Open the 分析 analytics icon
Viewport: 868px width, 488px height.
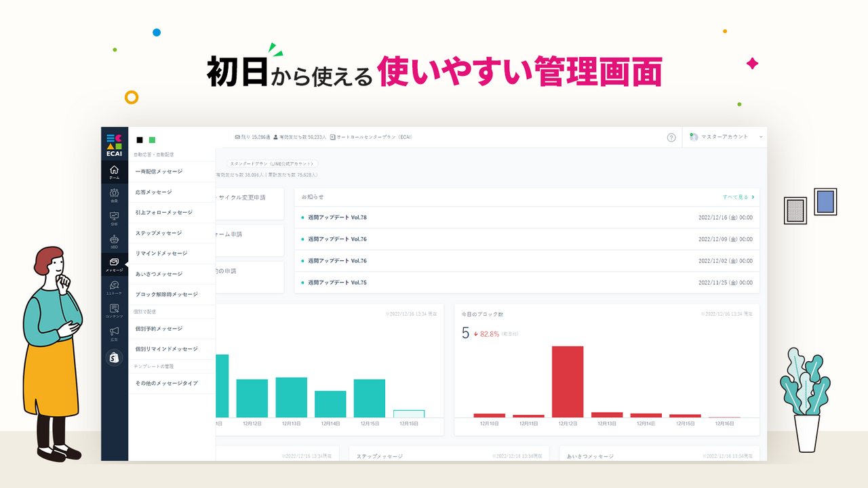point(115,217)
